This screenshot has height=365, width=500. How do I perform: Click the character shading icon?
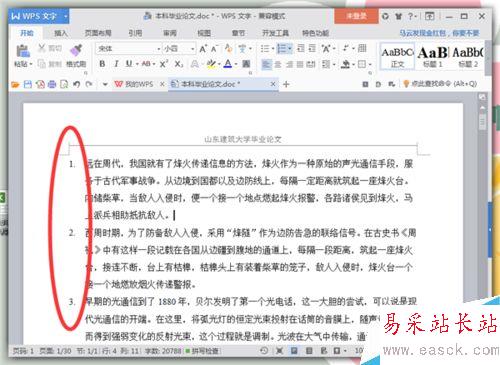246,64
